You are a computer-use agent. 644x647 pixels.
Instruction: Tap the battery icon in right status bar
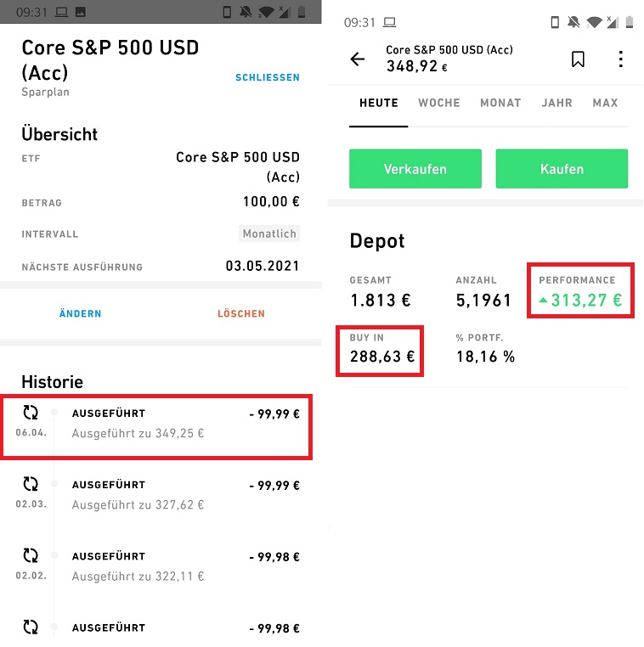point(630,22)
